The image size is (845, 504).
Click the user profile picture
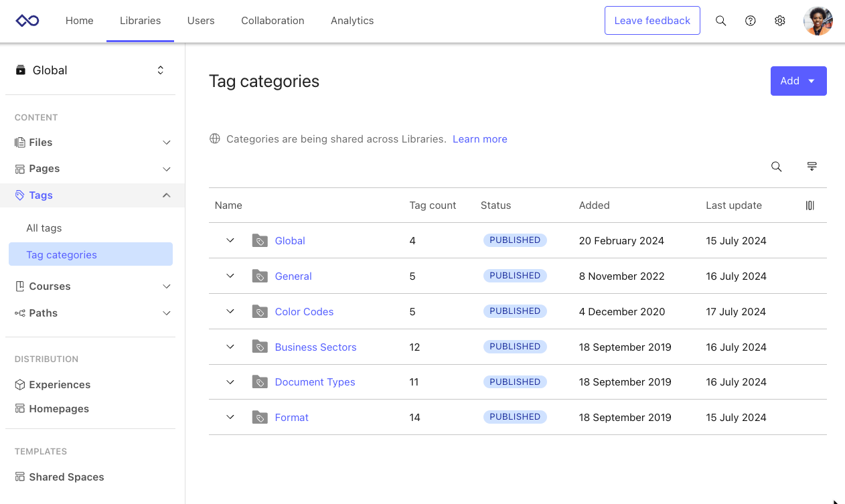pyautogui.click(x=818, y=21)
